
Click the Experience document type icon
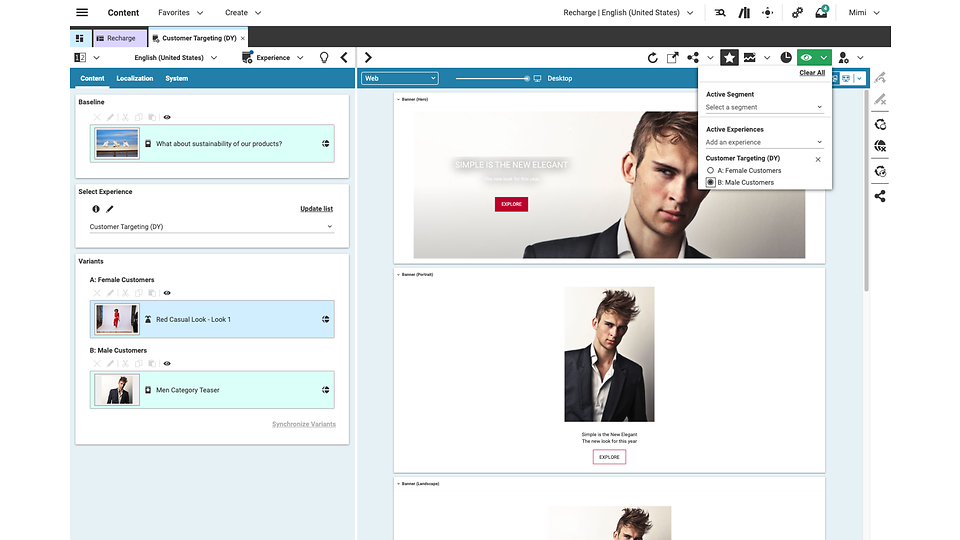[x=247, y=58]
